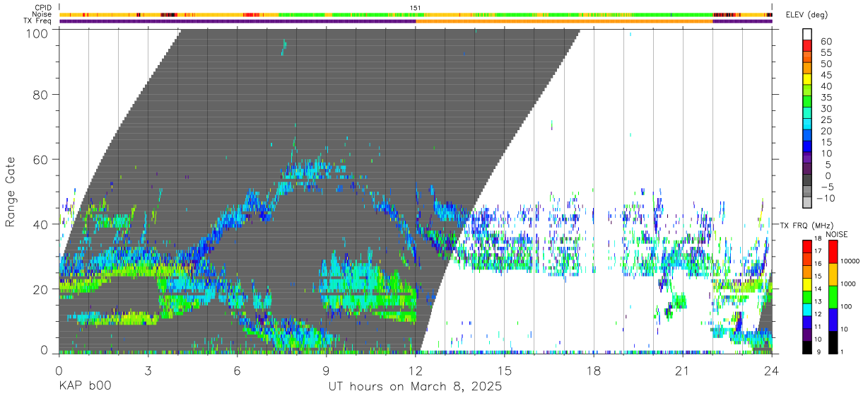
Task: Click UT hour tick label 21
Action: tap(683, 371)
